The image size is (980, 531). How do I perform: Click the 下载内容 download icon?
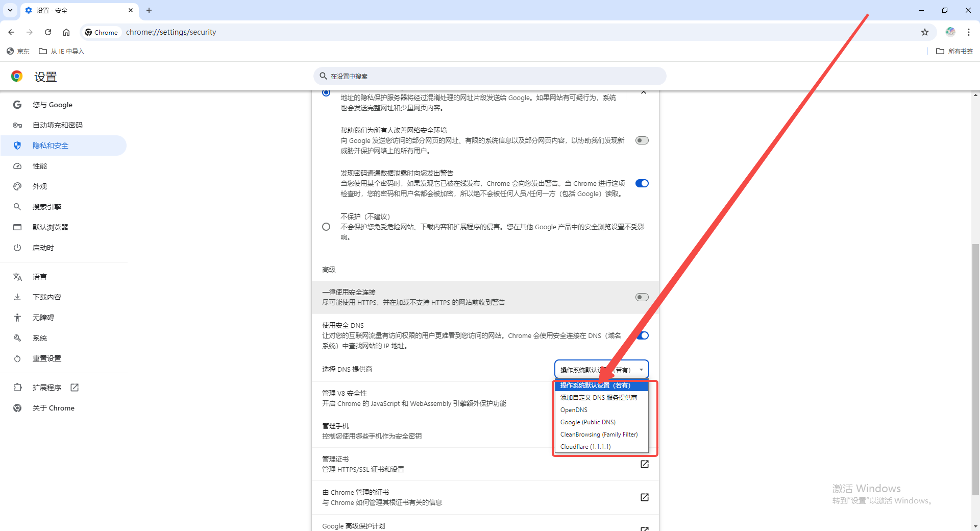(17, 297)
